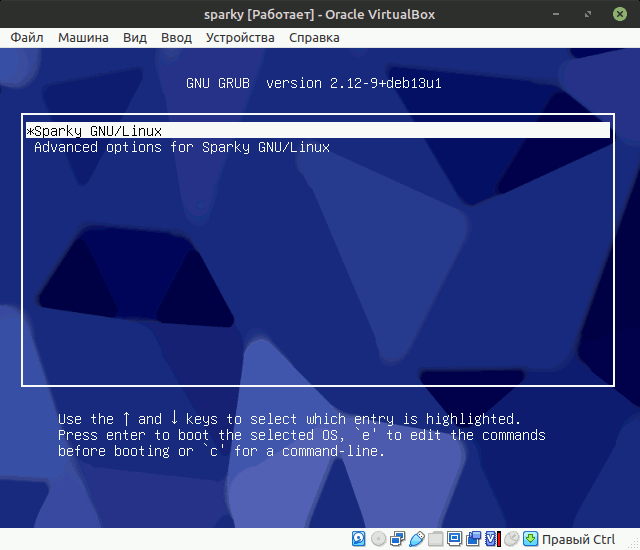Click the hard disk activity icon

pos(358,539)
